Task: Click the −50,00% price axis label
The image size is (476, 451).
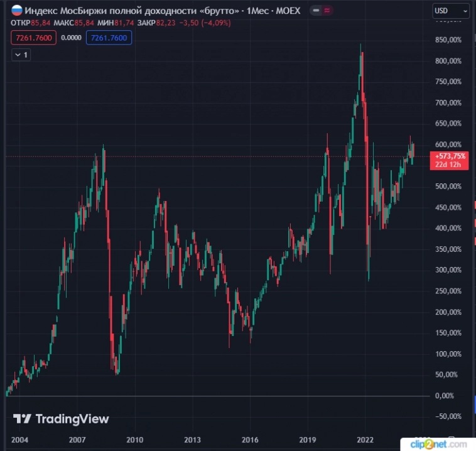Action: coord(448,416)
